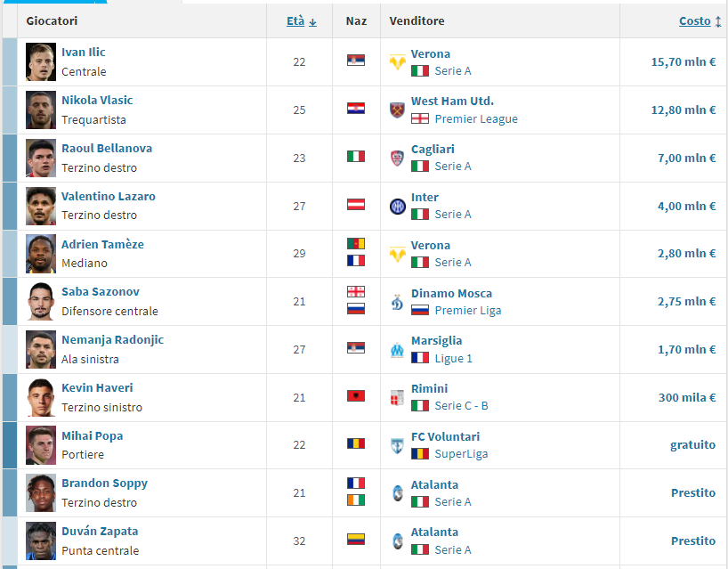The height and width of the screenshot is (569, 728).
Task: Click the West Ham Utd. club crest
Action: (x=397, y=110)
